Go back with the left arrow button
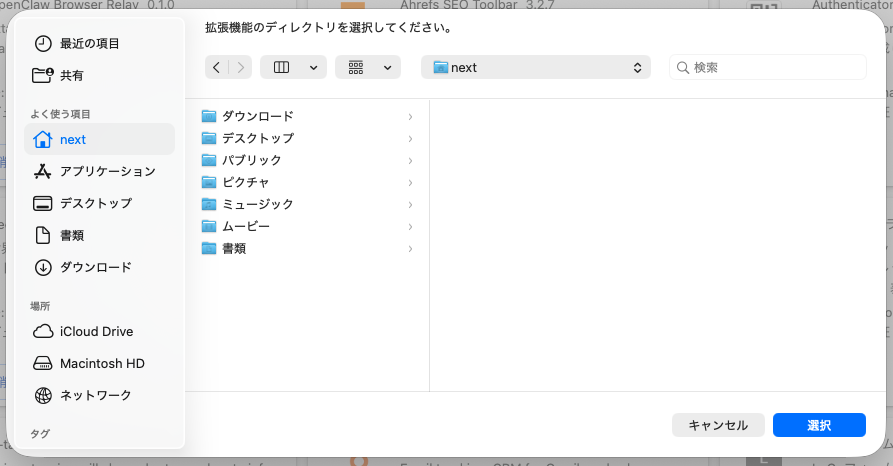Screen dimensions: 893x466 [x=217, y=67]
